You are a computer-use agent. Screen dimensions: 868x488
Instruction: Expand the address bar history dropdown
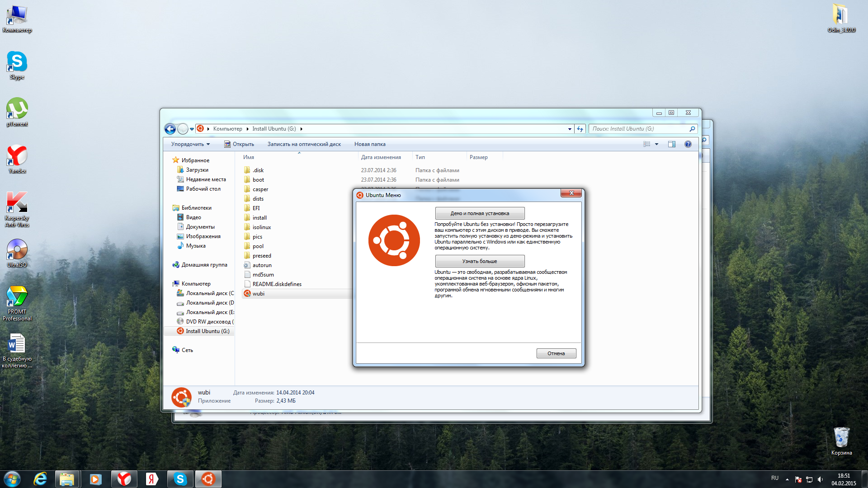tap(570, 129)
